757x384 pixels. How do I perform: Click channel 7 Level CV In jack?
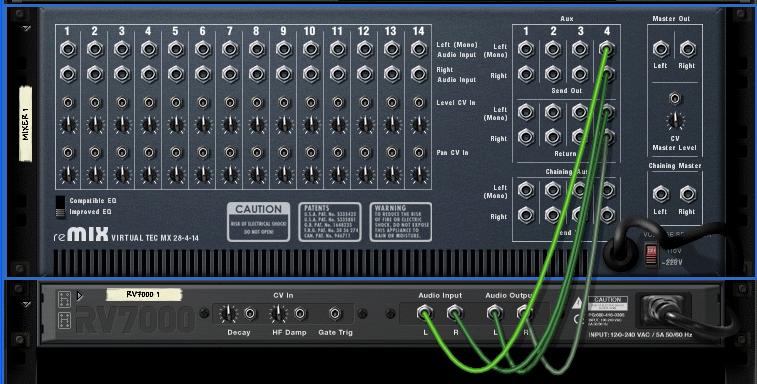coord(230,103)
